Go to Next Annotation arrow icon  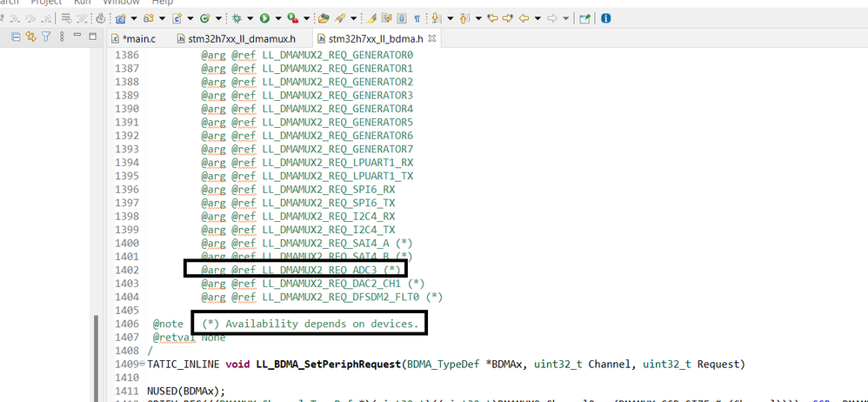(436, 18)
